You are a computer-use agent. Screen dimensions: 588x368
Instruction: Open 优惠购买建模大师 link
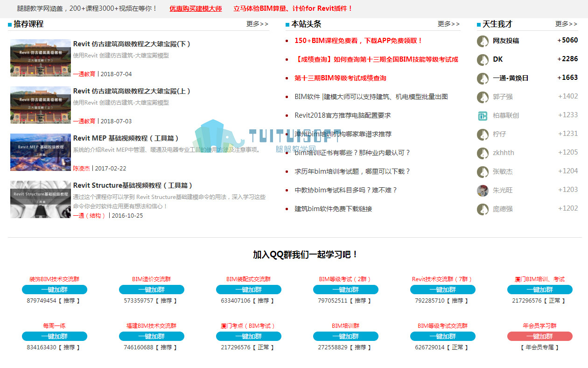pos(196,8)
